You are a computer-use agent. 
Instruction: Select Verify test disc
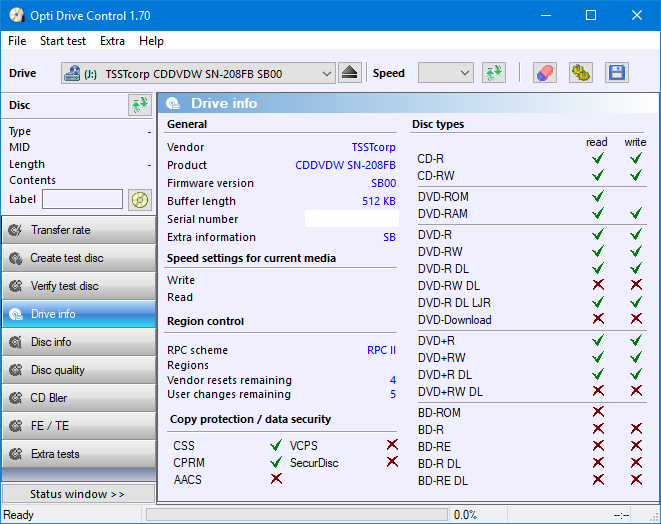(79, 286)
